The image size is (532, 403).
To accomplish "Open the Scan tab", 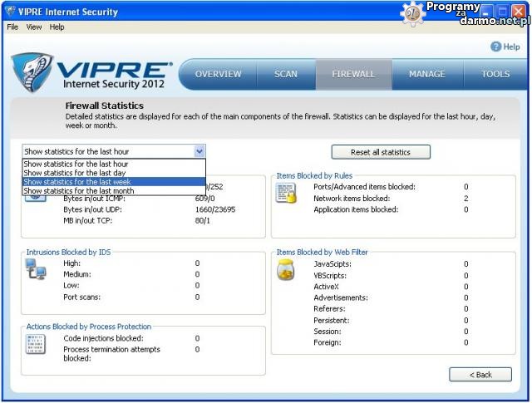I will (286, 74).
